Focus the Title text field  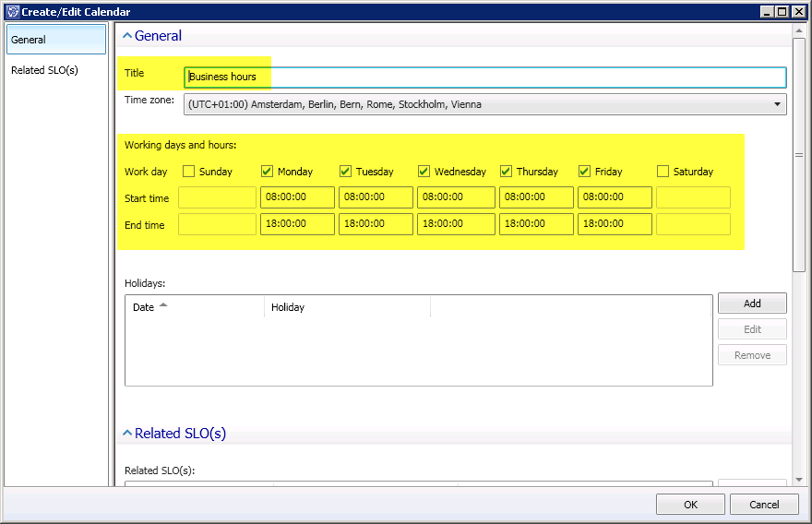point(484,77)
